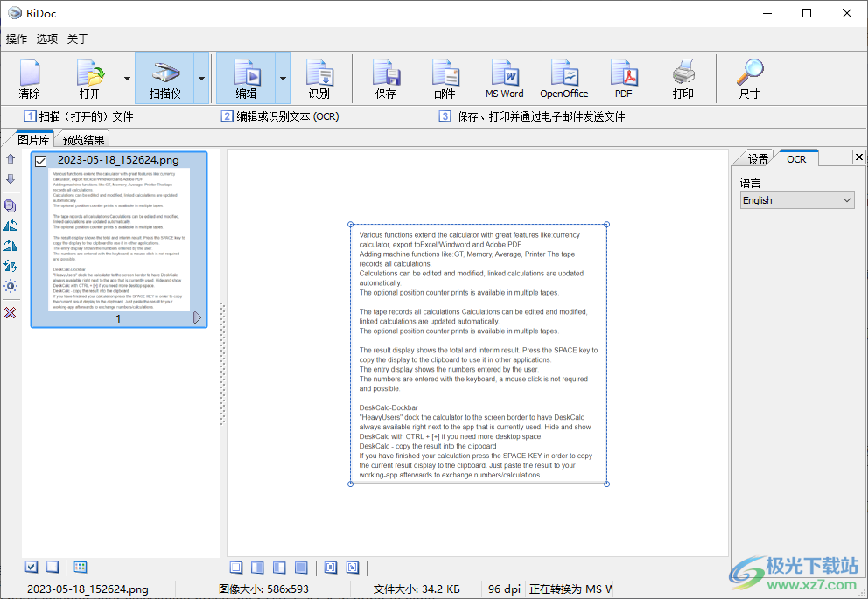Expand the 打开 dropdown arrow
The height and width of the screenshot is (599, 868).
pyautogui.click(x=128, y=79)
